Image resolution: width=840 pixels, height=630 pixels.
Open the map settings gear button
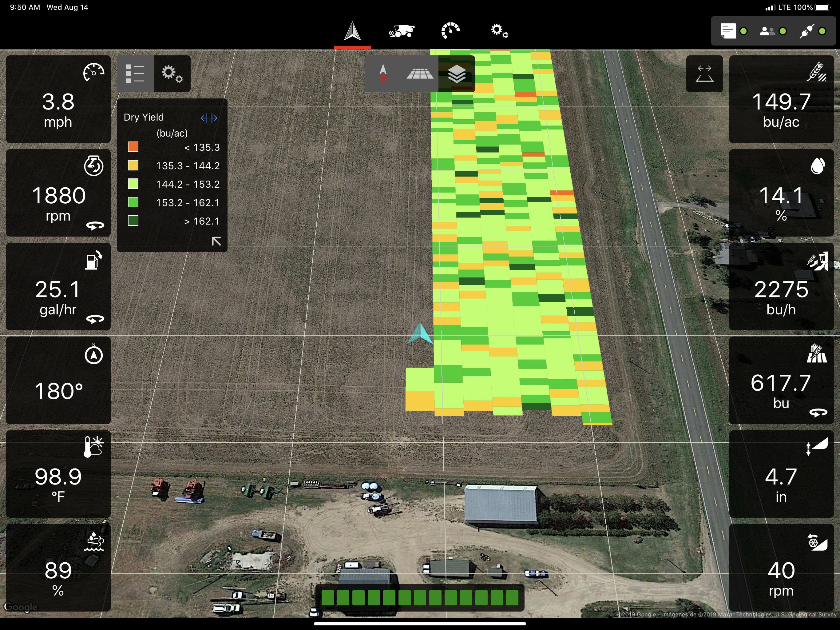[172, 74]
